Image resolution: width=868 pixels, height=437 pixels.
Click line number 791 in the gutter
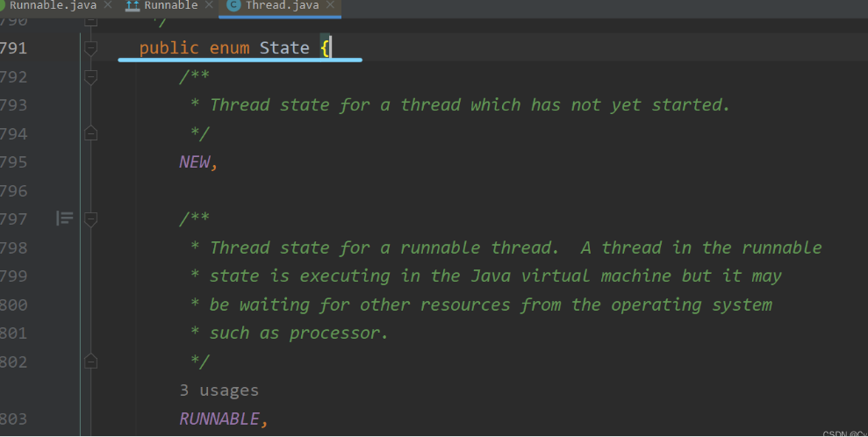(x=13, y=48)
